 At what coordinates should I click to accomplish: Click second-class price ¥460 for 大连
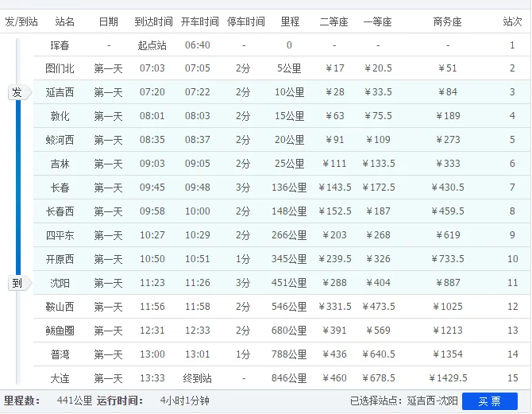[334, 378]
